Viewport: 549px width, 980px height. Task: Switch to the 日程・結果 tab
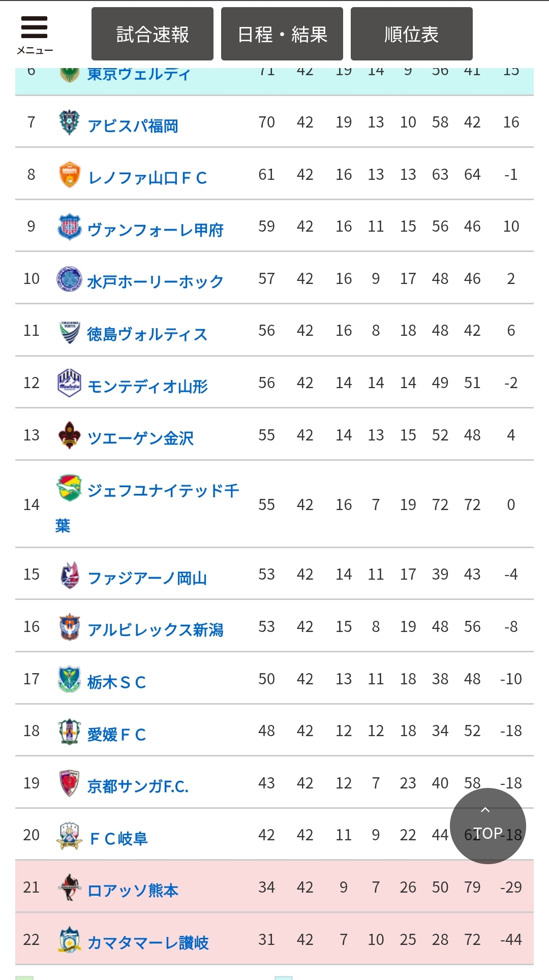click(x=282, y=34)
